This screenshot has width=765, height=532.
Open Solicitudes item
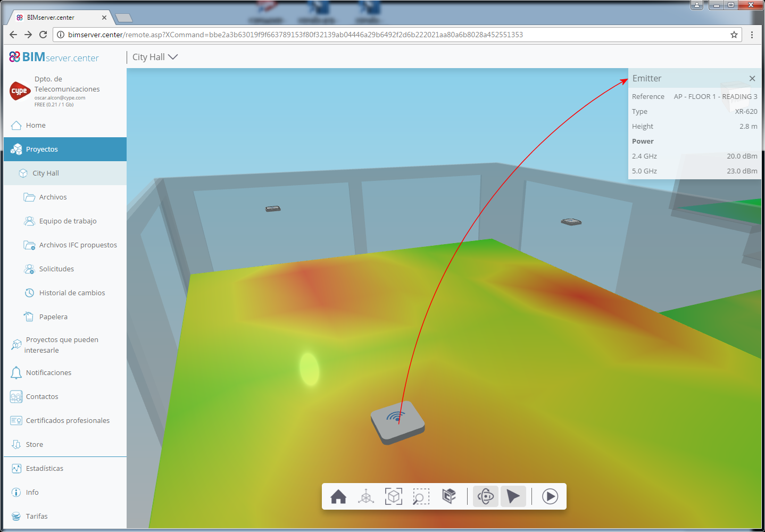(65, 269)
